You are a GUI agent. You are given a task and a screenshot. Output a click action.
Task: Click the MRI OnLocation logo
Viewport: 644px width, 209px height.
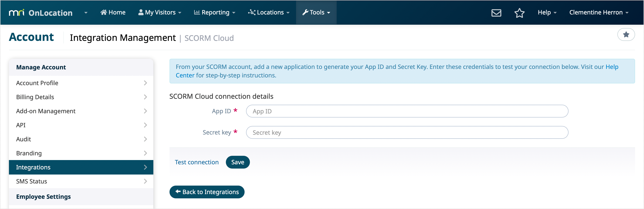click(41, 12)
